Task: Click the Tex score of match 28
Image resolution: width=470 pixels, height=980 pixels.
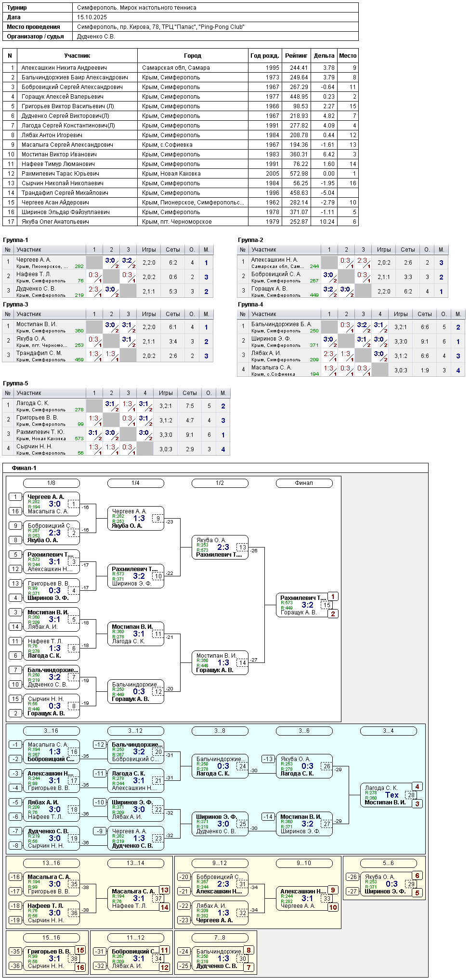Action: (x=392, y=795)
